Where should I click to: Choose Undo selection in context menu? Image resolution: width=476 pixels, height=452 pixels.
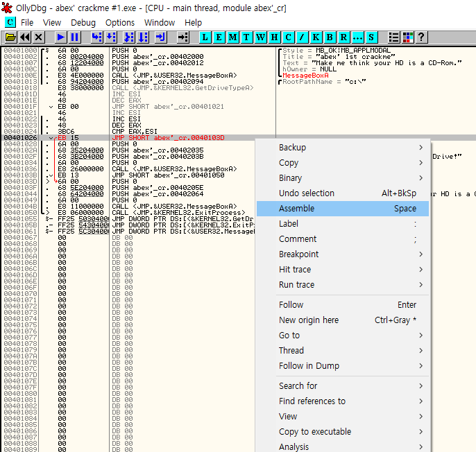[x=343, y=193]
